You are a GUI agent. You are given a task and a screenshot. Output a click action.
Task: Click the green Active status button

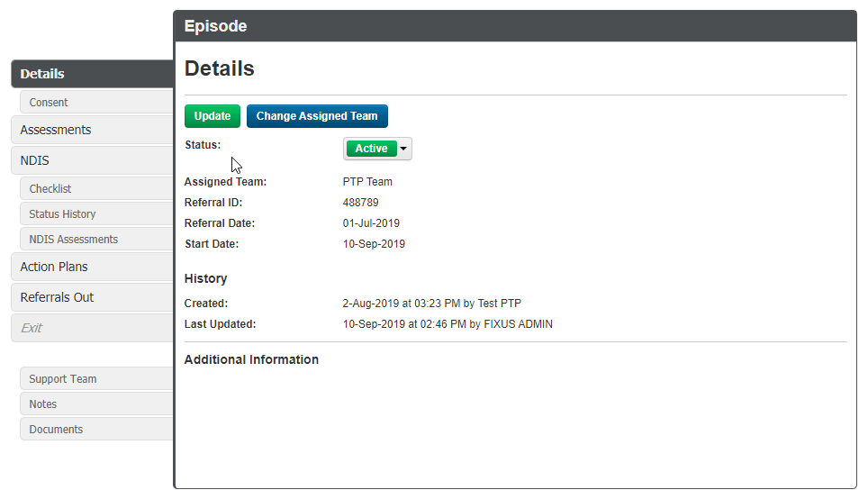372,149
